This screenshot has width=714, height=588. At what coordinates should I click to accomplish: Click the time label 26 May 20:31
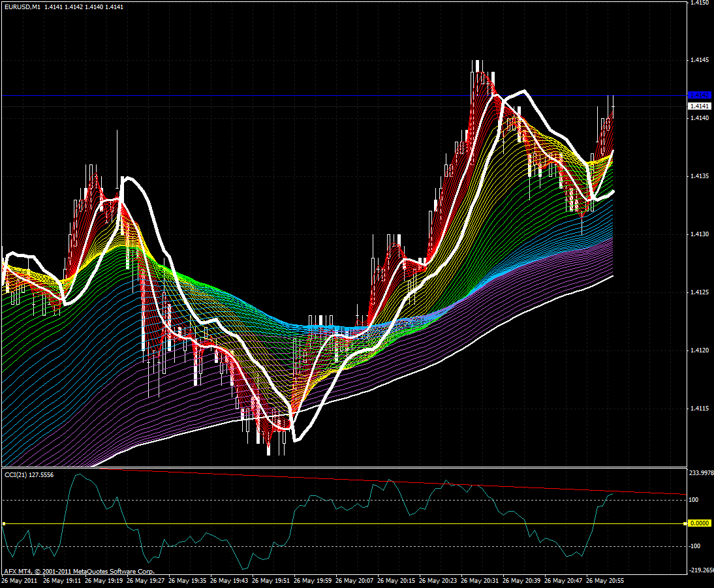tap(480, 581)
